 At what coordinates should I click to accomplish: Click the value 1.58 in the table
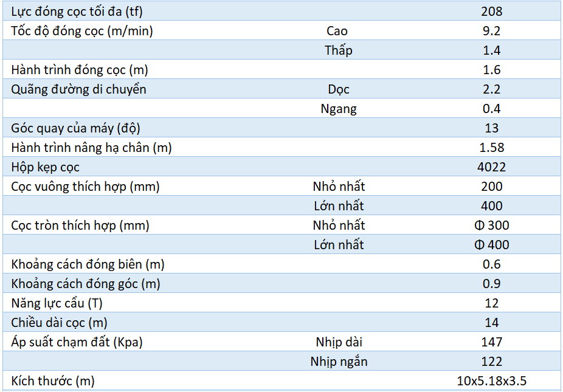tap(491, 148)
